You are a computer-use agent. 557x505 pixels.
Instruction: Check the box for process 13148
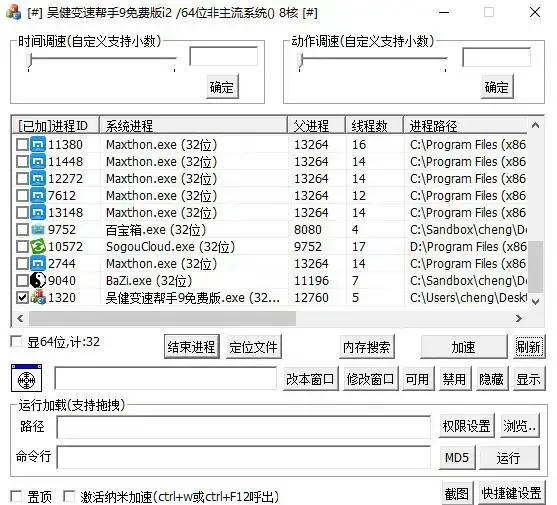pos(22,213)
